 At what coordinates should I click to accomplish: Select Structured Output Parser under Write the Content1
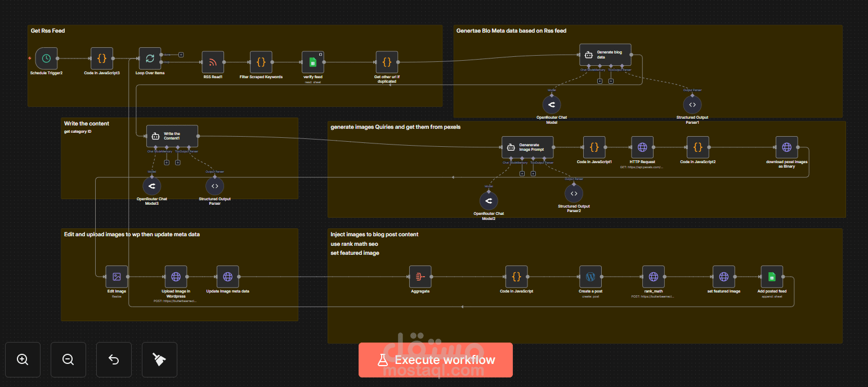[x=214, y=185]
